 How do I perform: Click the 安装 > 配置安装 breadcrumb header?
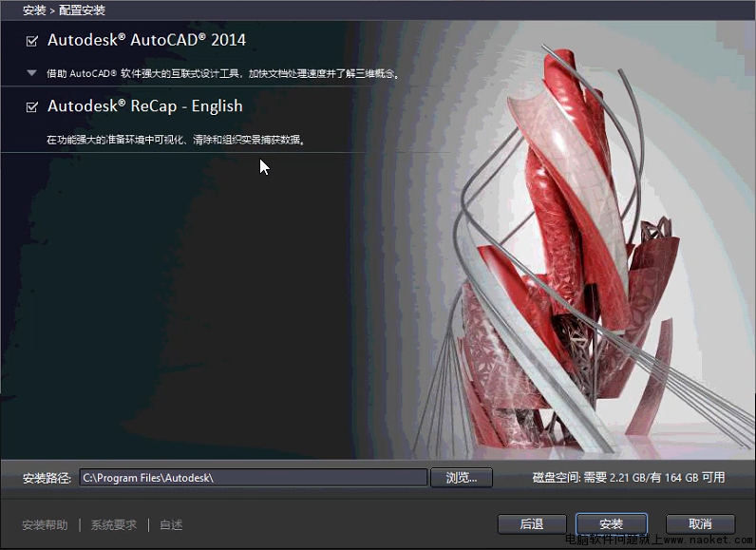[x=64, y=10]
